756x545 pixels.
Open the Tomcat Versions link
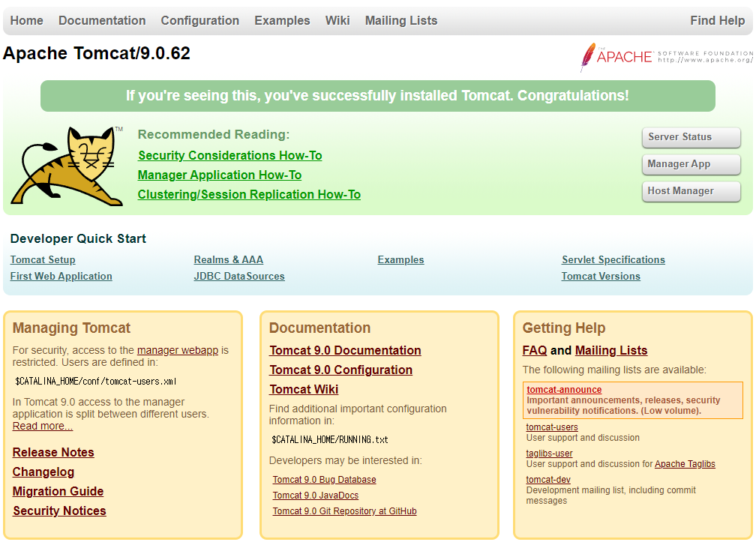pos(601,276)
